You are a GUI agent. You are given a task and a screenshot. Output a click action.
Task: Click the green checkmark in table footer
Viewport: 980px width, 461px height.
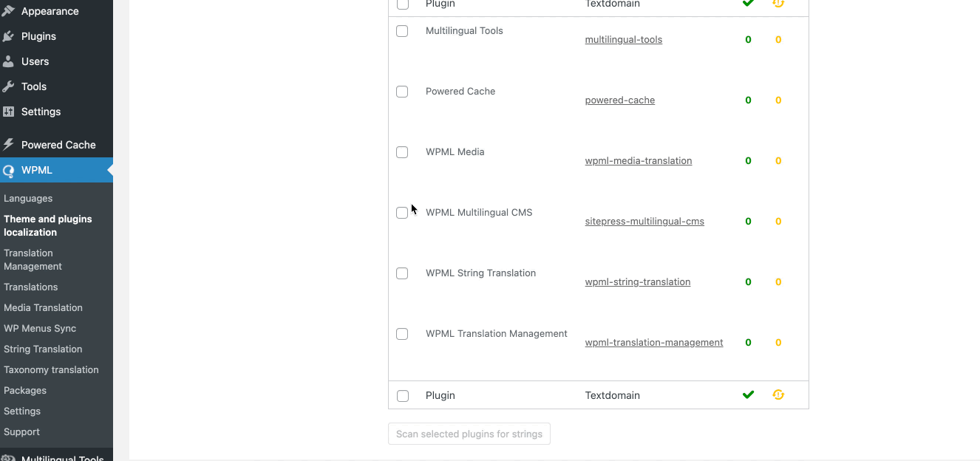[748, 395]
